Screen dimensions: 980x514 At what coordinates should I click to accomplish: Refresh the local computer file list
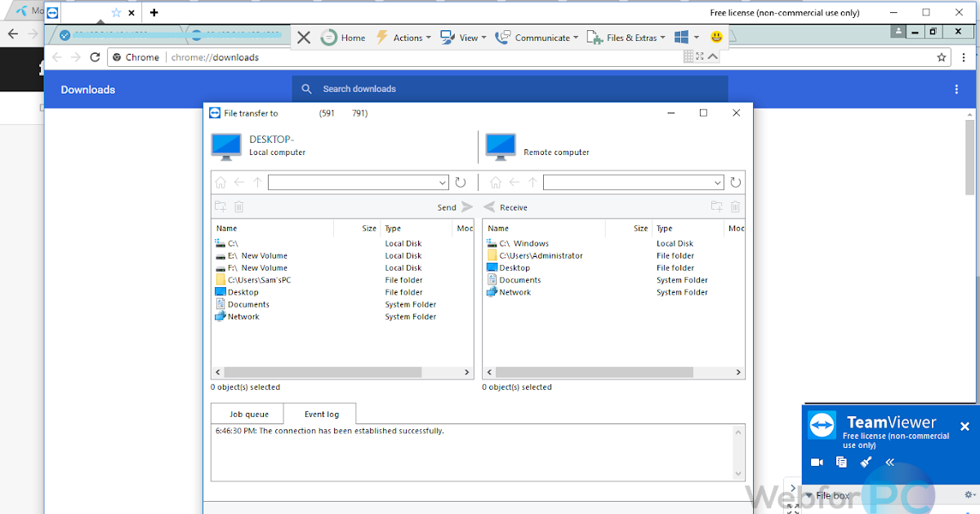pyautogui.click(x=461, y=183)
